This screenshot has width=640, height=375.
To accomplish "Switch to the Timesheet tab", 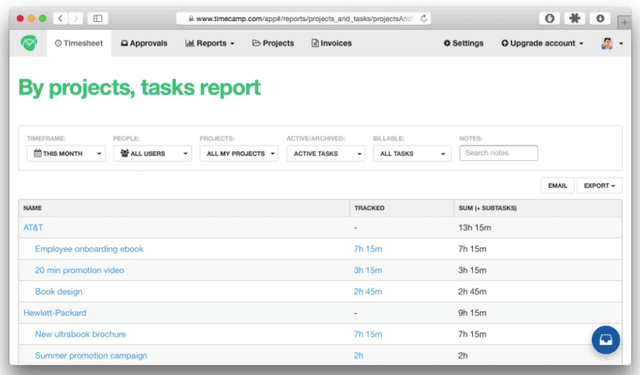I will (x=79, y=43).
